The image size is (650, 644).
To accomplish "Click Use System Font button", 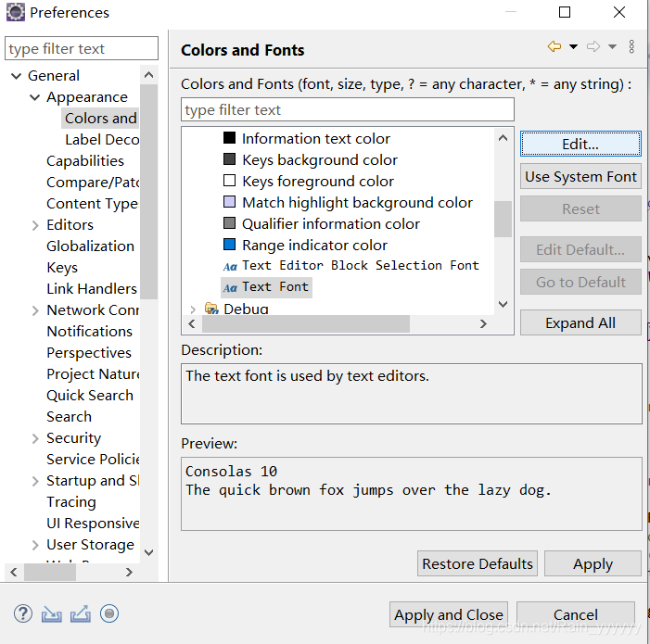I will pos(580,176).
